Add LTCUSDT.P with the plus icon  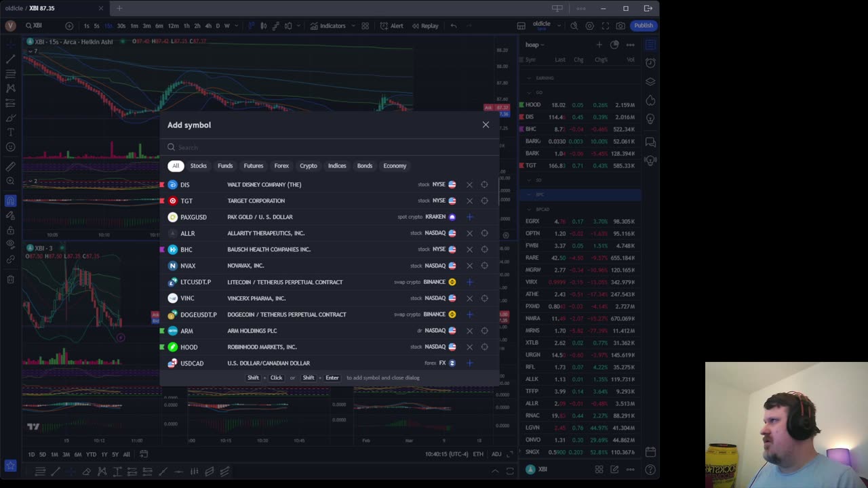click(x=469, y=282)
